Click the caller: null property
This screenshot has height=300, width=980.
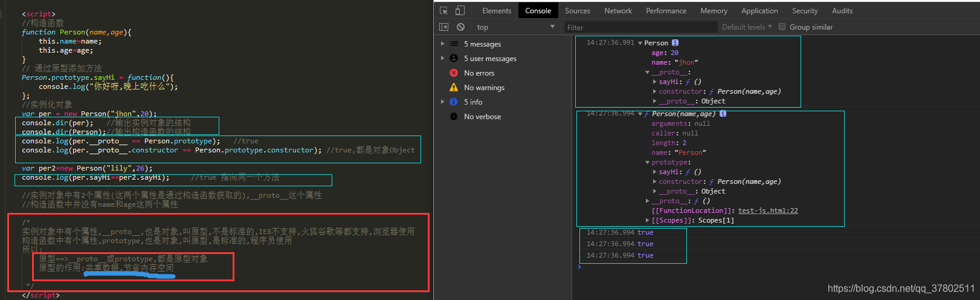click(x=674, y=134)
